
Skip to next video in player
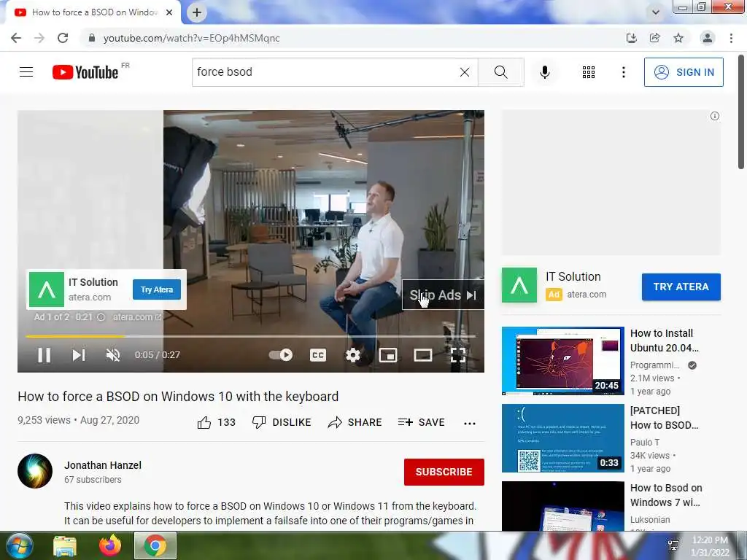[x=79, y=355]
